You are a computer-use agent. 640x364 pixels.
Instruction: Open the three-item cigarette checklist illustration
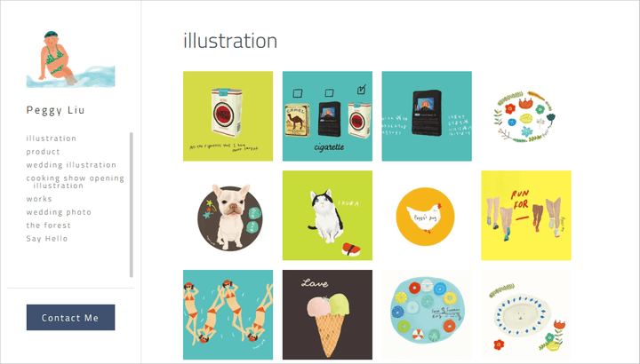pos(327,116)
